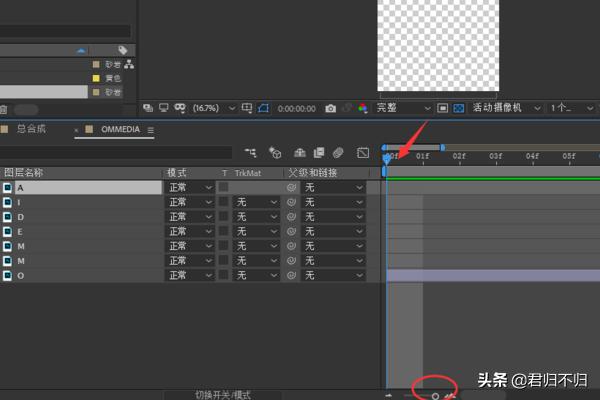Adjust the timeline zoom slider knob
This screenshot has width=600, height=400.
pos(435,396)
